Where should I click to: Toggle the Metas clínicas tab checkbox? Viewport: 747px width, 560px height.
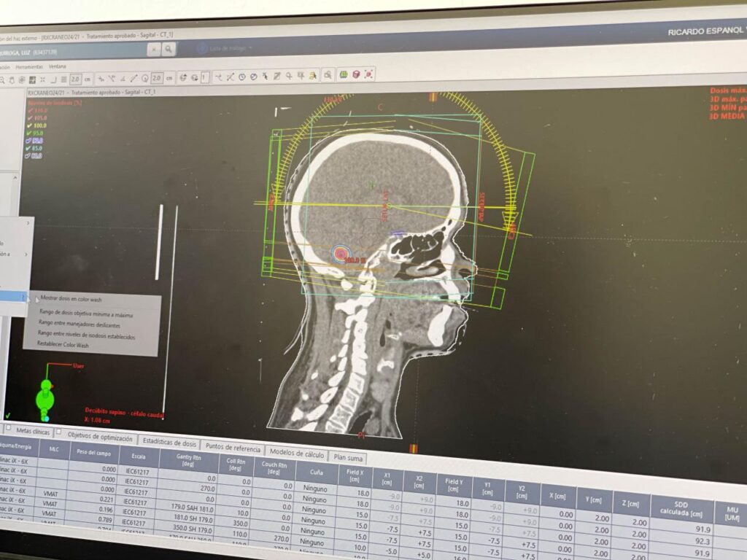point(9,428)
